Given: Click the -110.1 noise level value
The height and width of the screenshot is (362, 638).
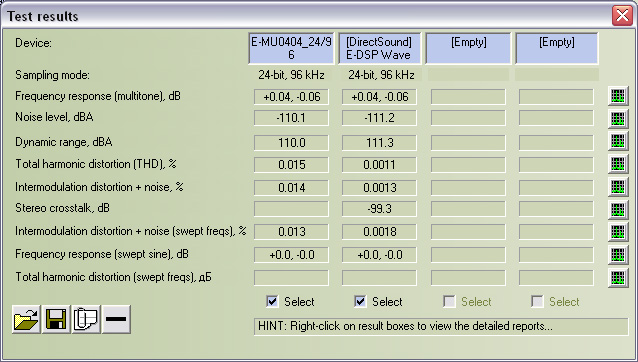Looking at the screenshot, I should (291, 118).
